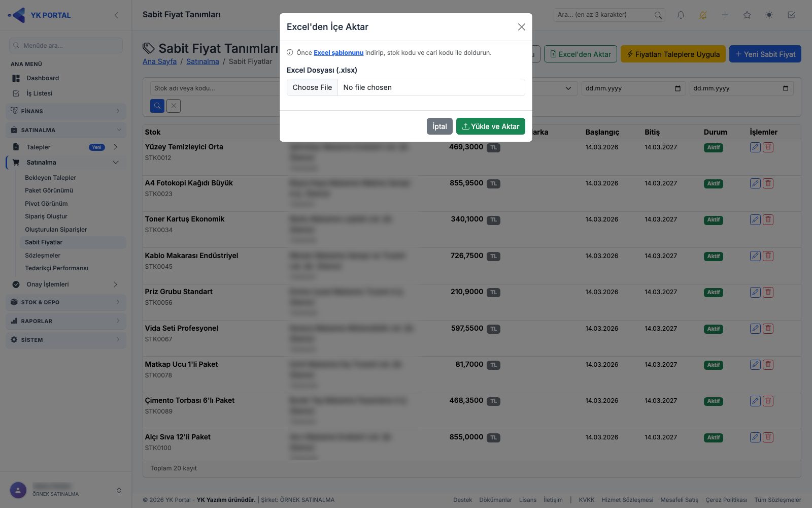This screenshot has height=508, width=812.
Task: Expand the RAPORLAR section
Action: [x=66, y=321]
